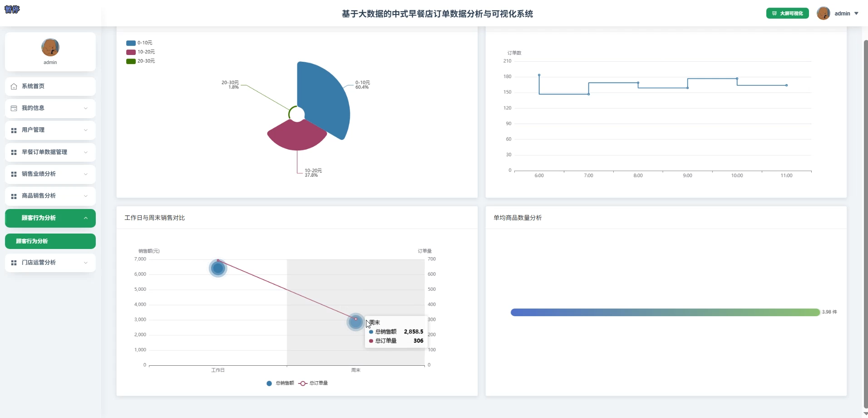Expand the 早餐订单数据管理 chevron
868x418 pixels.
(86, 152)
